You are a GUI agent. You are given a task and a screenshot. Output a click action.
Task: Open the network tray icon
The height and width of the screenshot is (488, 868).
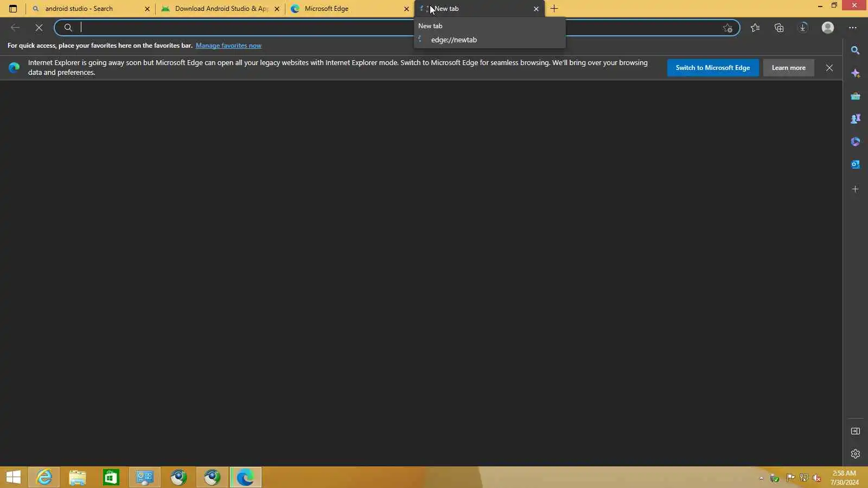804,478
